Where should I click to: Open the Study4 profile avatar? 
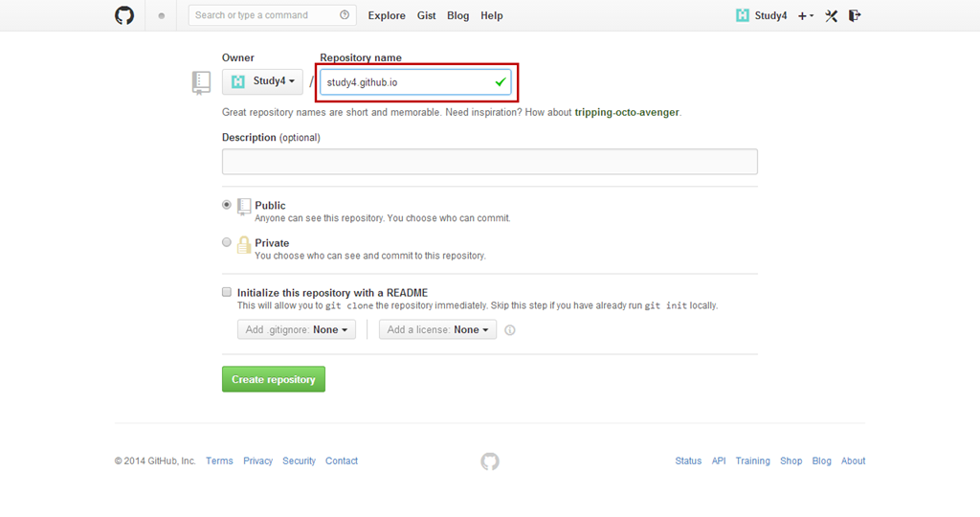[x=743, y=15]
